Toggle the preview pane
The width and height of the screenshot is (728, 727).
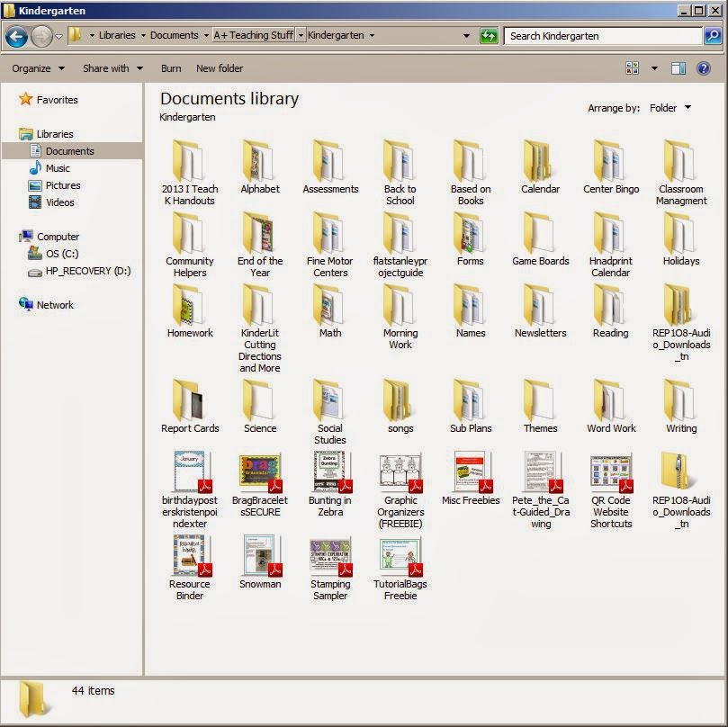(678, 67)
